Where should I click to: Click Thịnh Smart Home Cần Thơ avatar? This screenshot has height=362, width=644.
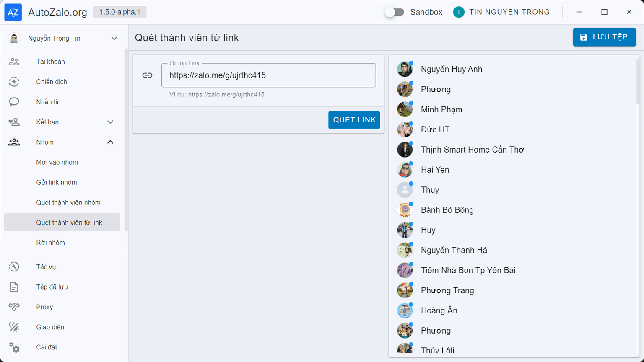click(405, 150)
